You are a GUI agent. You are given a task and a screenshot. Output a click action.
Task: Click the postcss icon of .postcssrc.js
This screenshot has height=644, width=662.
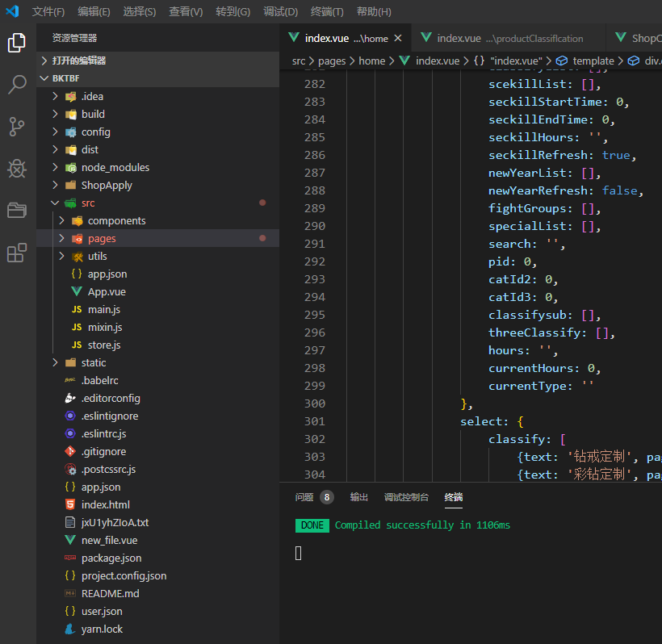tap(70, 469)
